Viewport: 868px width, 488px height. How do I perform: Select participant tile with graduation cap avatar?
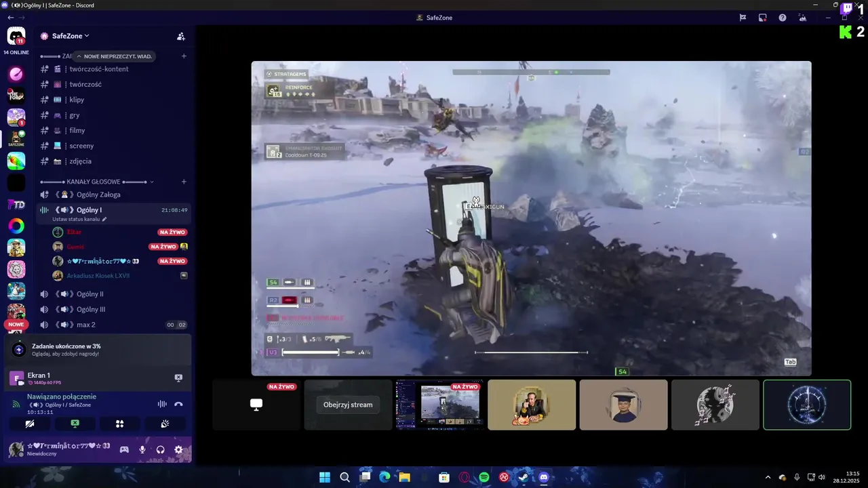coord(623,405)
